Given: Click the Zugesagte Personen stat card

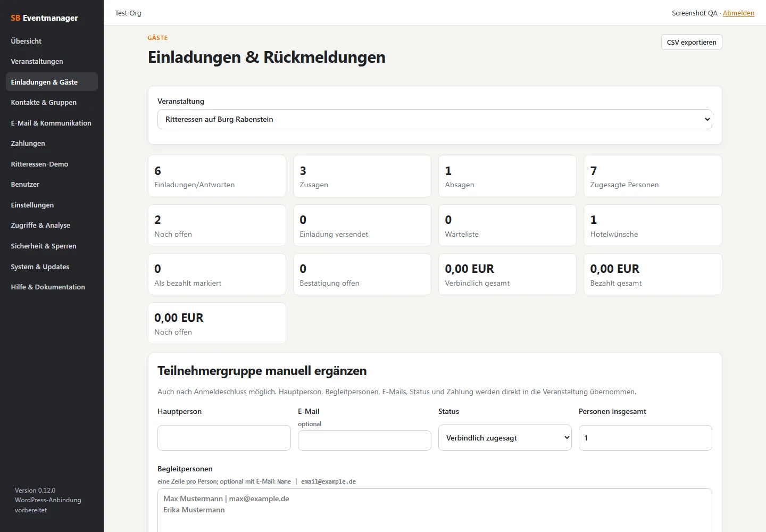Looking at the screenshot, I should point(653,176).
